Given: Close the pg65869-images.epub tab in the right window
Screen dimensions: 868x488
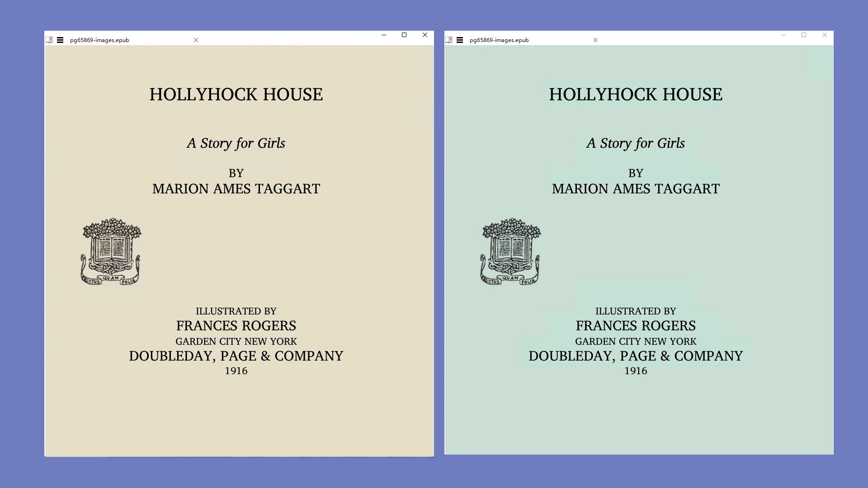Looking at the screenshot, I should click(x=595, y=40).
